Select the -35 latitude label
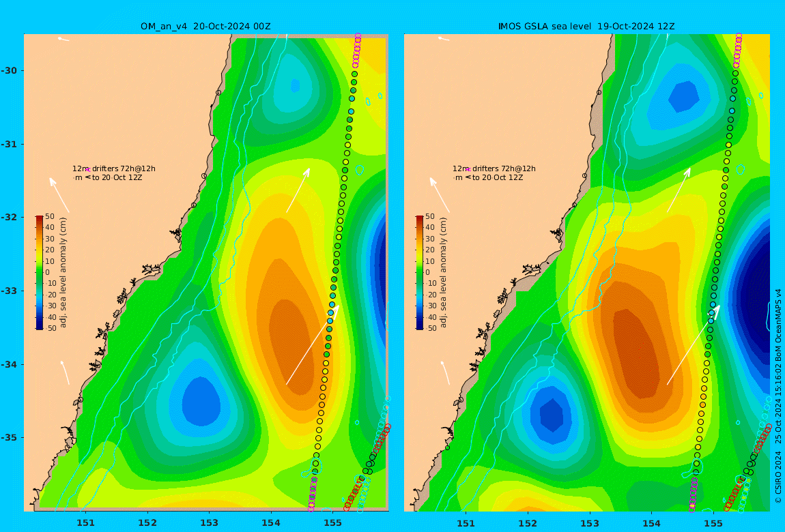 [9, 438]
